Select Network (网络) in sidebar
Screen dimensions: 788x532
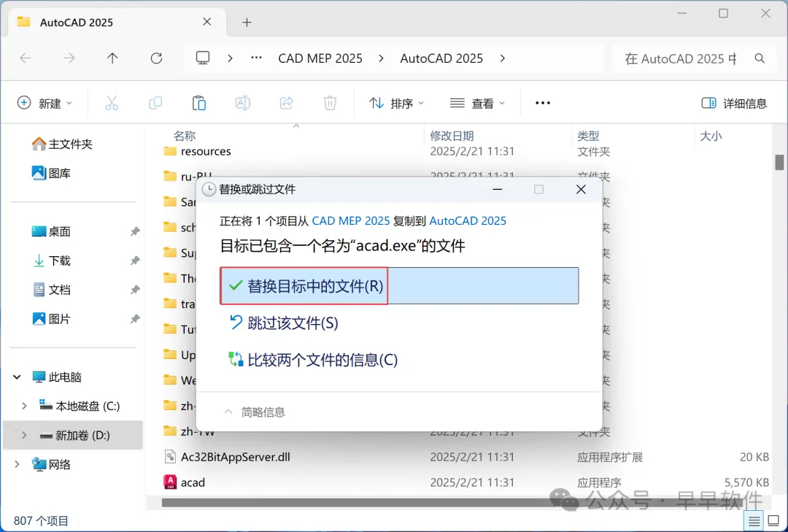(x=51, y=464)
